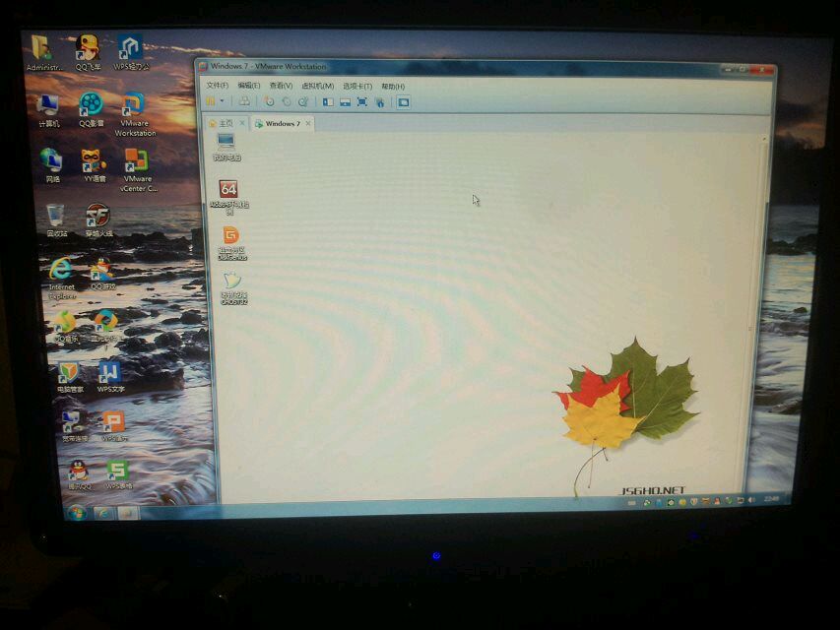The image size is (840, 630).
Task: Click the volume speaker tray icon
Action: coord(751,500)
